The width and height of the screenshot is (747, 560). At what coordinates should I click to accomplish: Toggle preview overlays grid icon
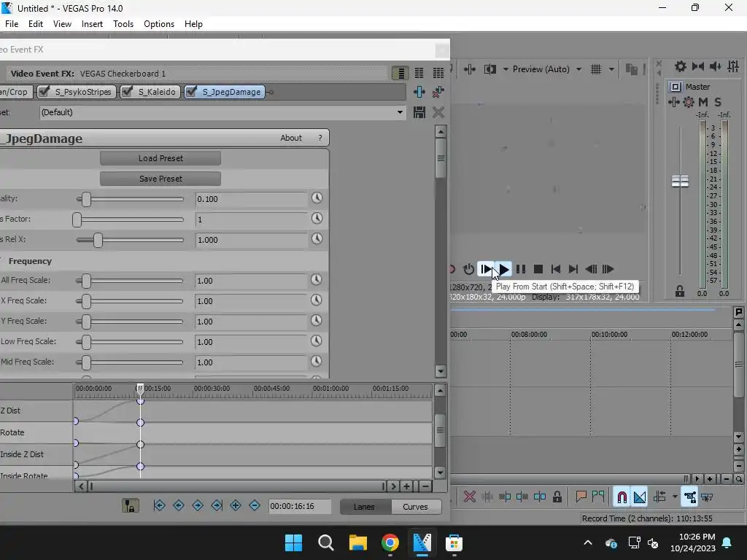click(596, 69)
